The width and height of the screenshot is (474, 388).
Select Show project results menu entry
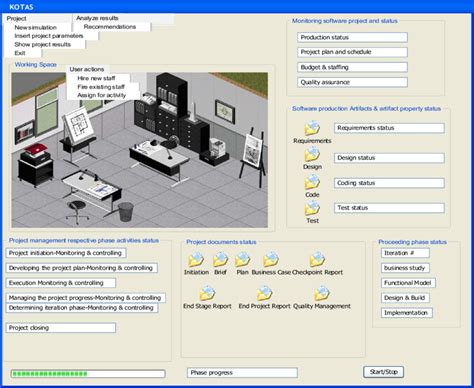43,45
